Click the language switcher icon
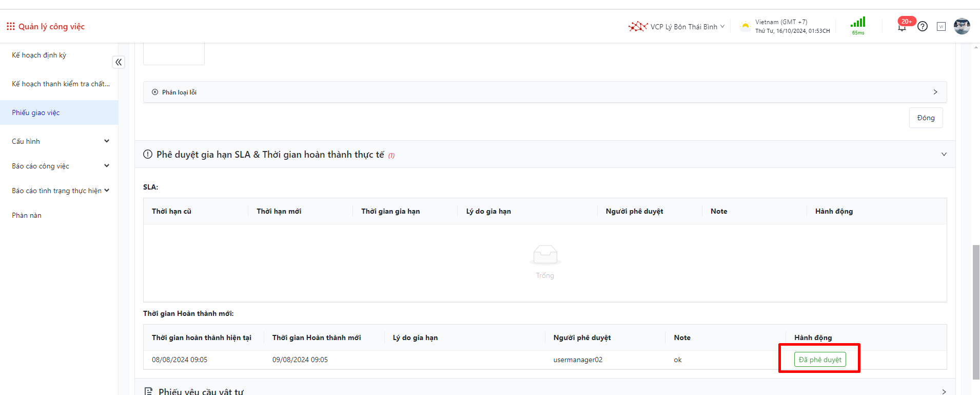Image resolution: width=980 pixels, height=395 pixels. click(941, 26)
